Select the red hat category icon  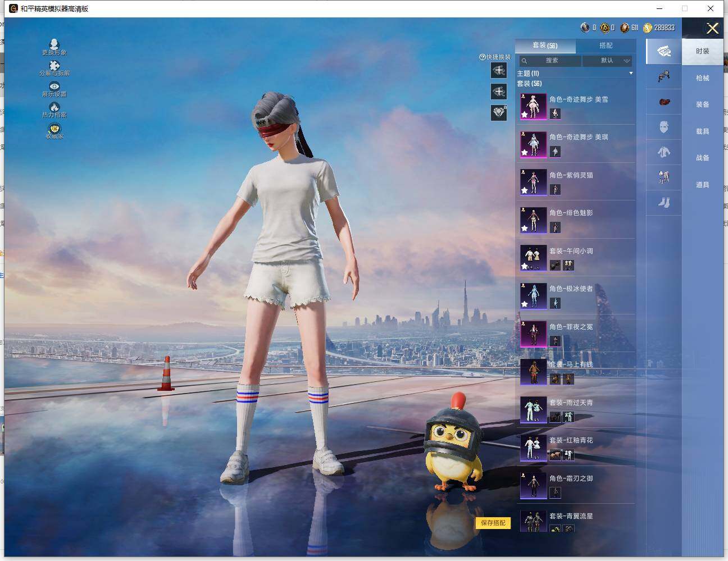663,102
